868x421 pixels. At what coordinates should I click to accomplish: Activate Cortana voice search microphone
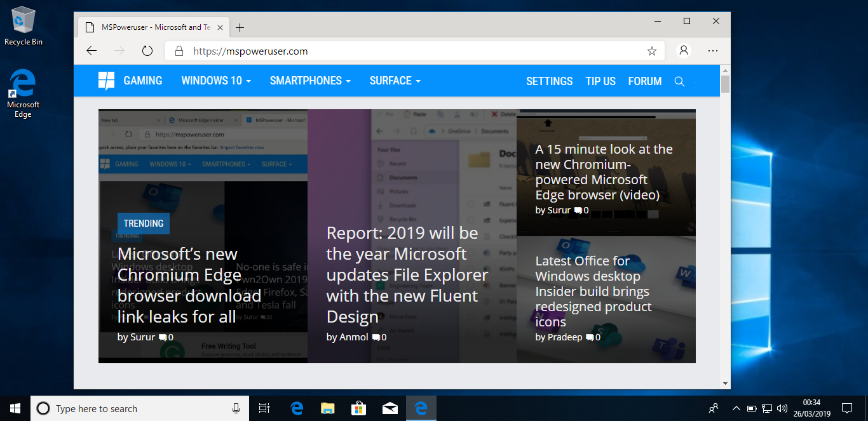point(236,408)
